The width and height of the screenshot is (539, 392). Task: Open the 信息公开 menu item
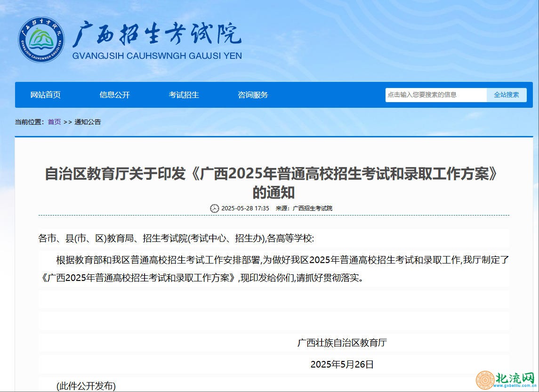point(114,95)
